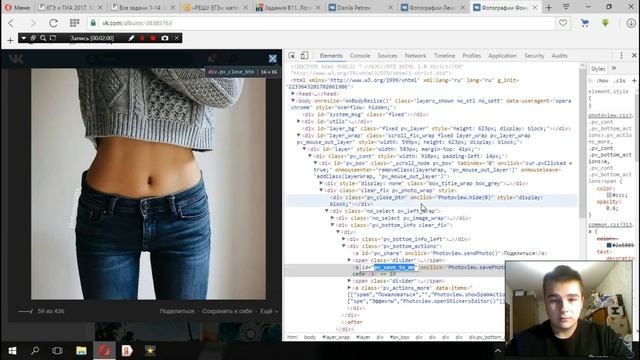This screenshot has height=360, width=640.
Task: Collapse the pv_bottom_info div node
Action: click(x=332, y=225)
